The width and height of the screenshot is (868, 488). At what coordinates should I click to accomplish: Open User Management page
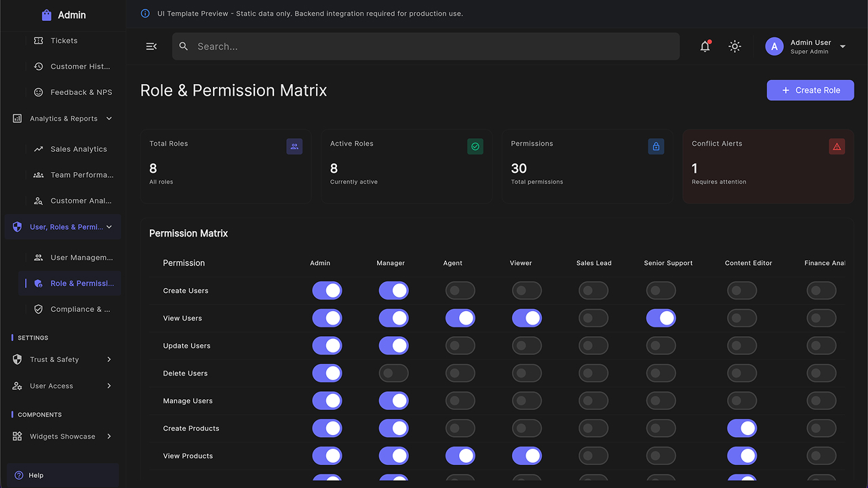pyautogui.click(x=71, y=258)
